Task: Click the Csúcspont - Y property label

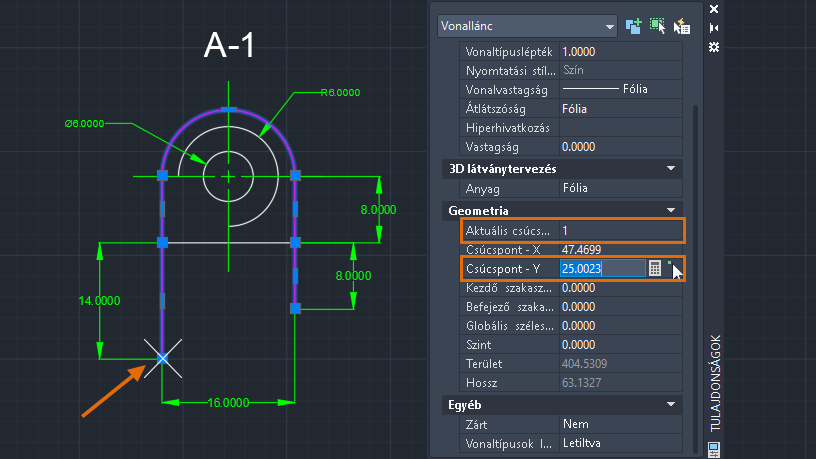Action: (503, 269)
